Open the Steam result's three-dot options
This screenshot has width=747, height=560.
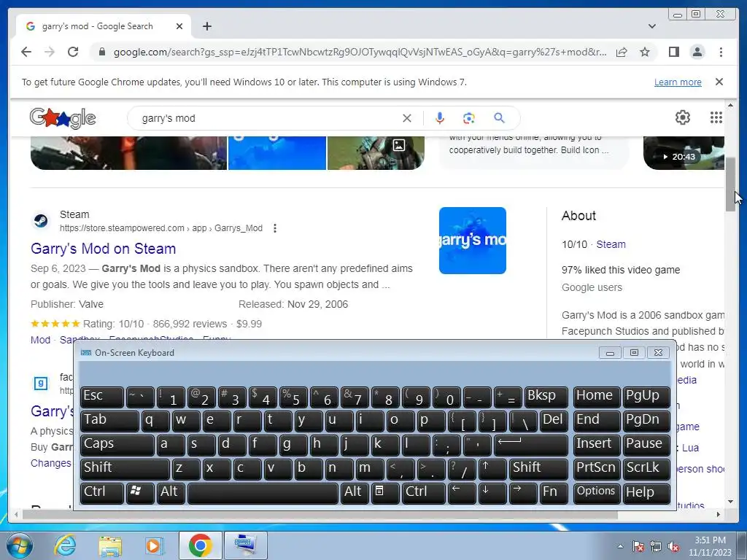(x=275, y=228)
